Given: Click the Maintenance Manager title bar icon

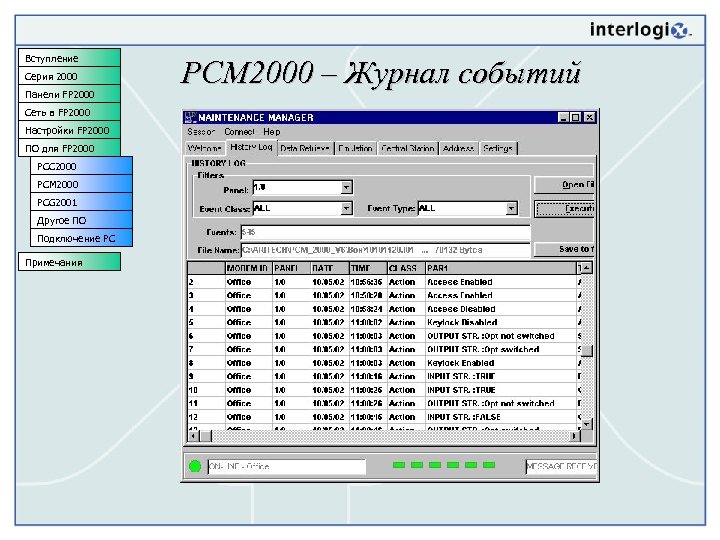Looking at the screenshot, I should point(190,118).
